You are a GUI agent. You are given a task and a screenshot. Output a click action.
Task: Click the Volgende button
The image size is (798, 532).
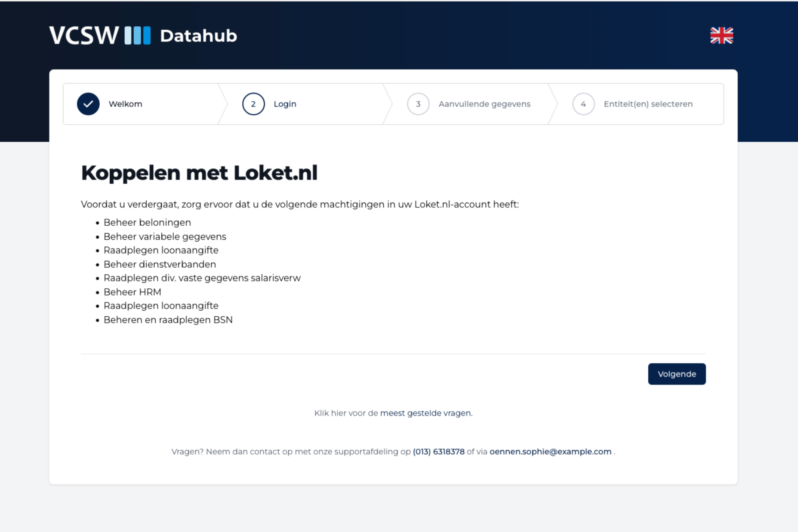[x=677, y=374]
